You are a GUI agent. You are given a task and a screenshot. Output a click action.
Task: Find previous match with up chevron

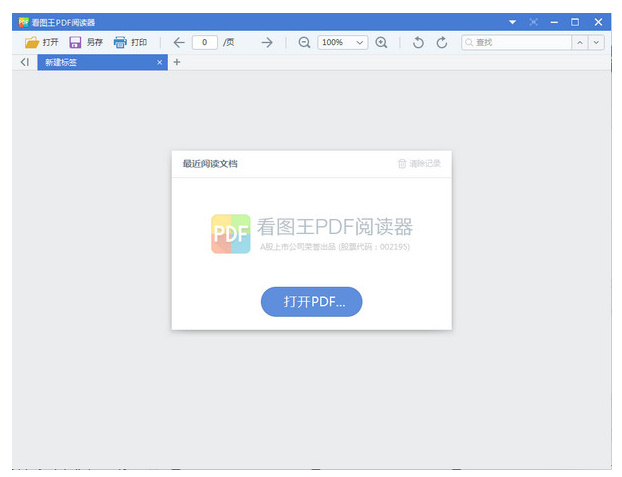click(x=580, y=42)
